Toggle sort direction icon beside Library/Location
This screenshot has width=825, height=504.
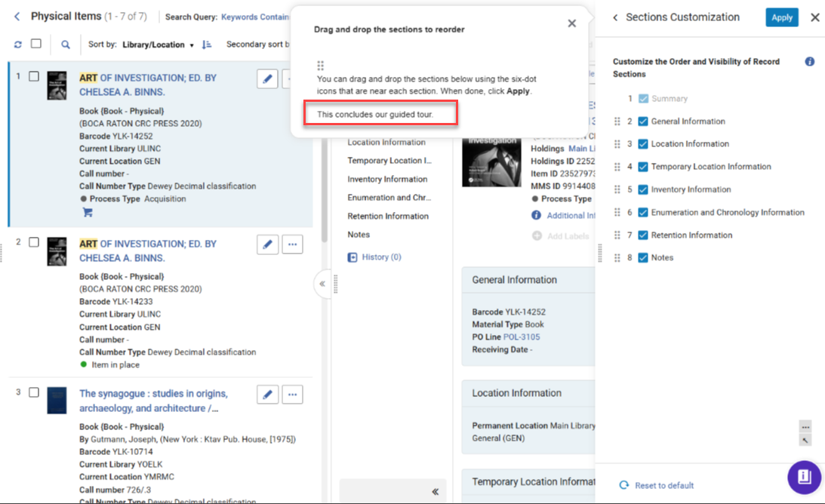coord(207,45)
